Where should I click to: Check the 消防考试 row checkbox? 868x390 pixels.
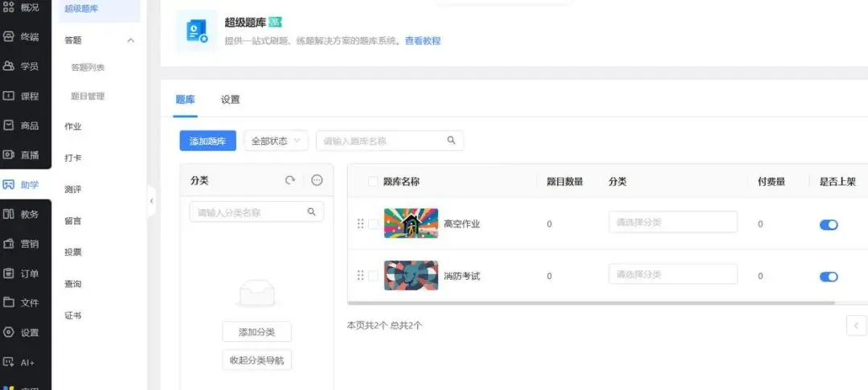pyautogui.click(x=374, y=275)
